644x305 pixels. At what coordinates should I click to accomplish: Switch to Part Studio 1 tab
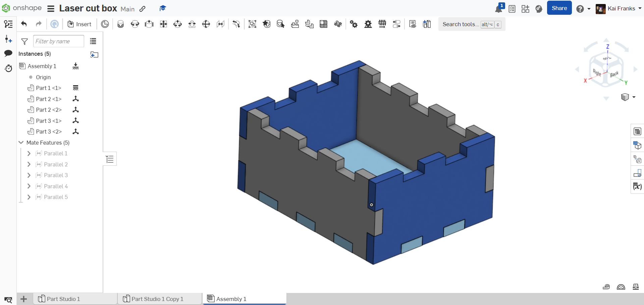[x=75, y=299]
